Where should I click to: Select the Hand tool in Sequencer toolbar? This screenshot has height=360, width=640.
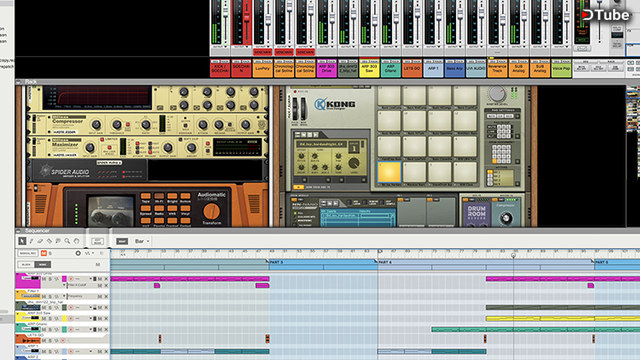click(76, 241)
